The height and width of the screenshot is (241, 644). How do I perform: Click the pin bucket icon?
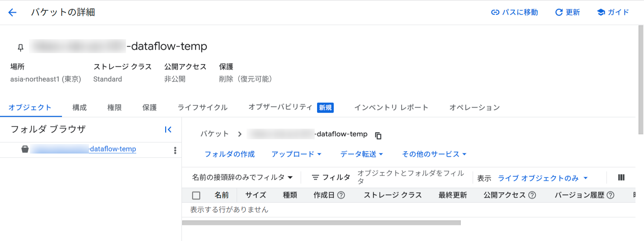tap(20, 47)
